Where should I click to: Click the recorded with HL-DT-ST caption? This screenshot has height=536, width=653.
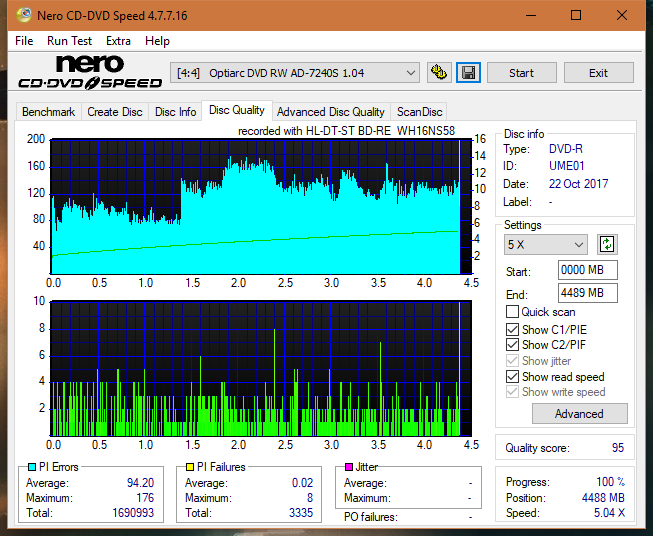coord(346,131)
